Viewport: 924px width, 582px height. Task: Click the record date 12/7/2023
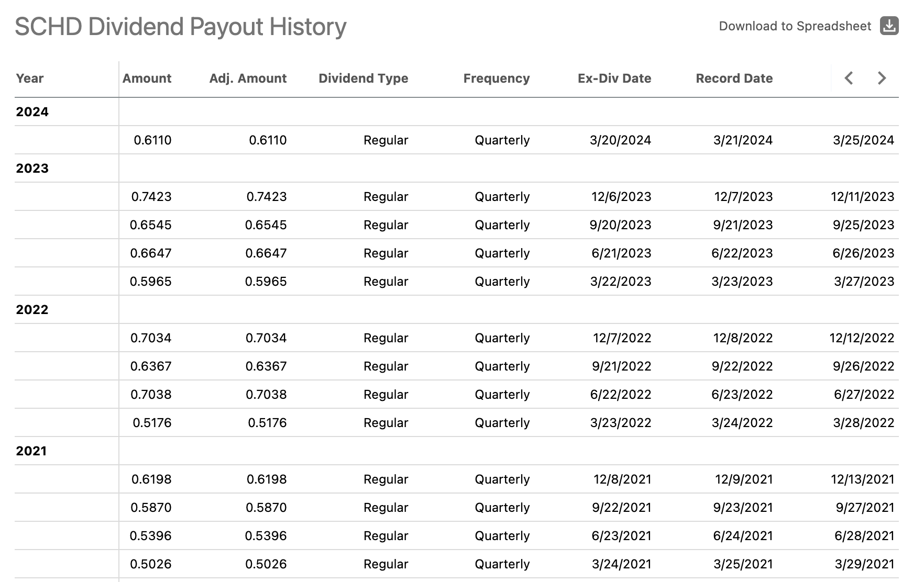(743, 197)
